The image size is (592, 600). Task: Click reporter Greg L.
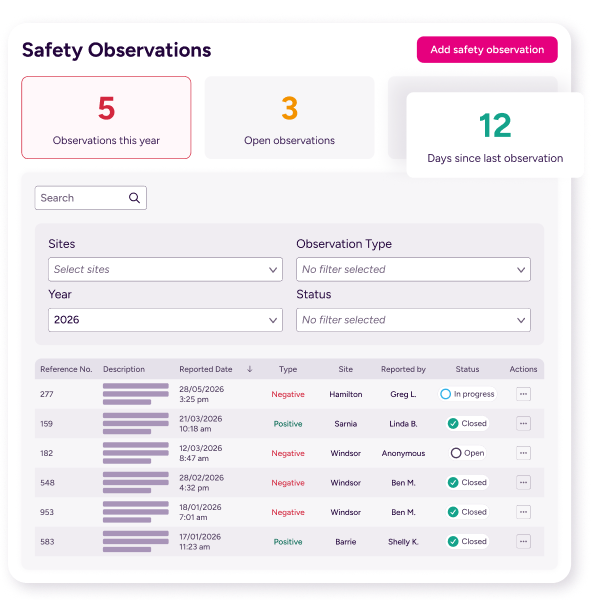(x=403, y=394)
